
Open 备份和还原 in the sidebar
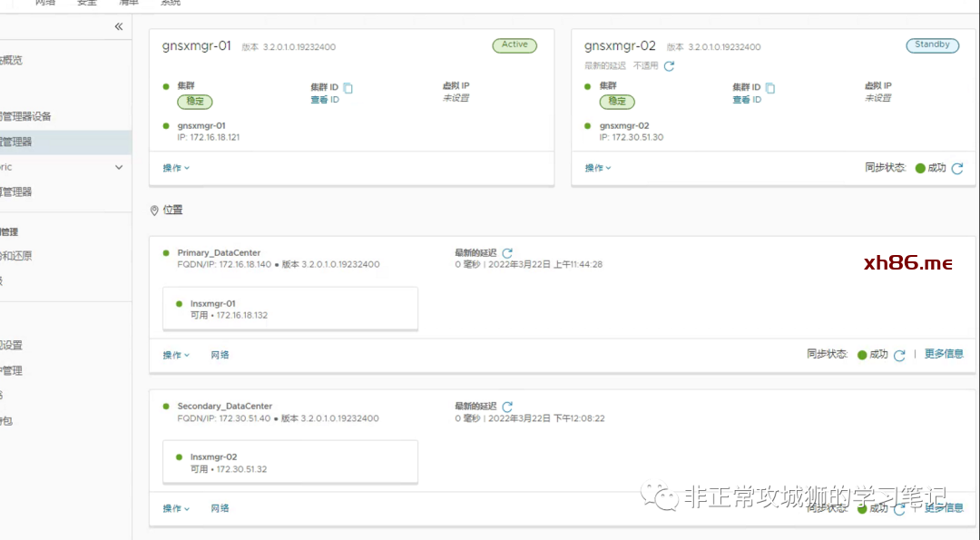[x=18, y=256]
